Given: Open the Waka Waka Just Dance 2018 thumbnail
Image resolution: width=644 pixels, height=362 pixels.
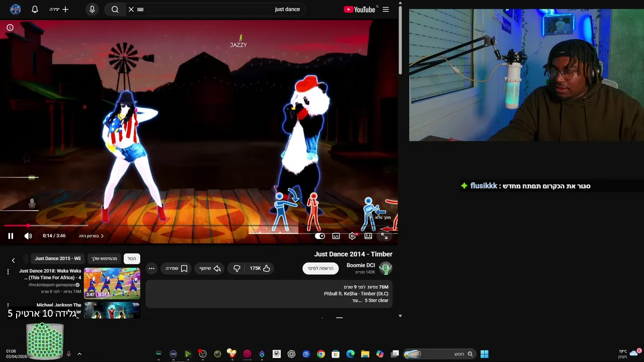Looking at the screenshot, I should coord(112,283).
